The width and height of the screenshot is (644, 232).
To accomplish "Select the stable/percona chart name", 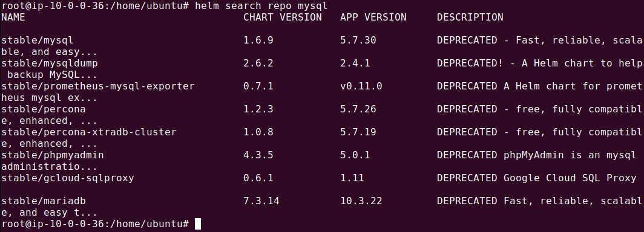I will coord(44,109).
